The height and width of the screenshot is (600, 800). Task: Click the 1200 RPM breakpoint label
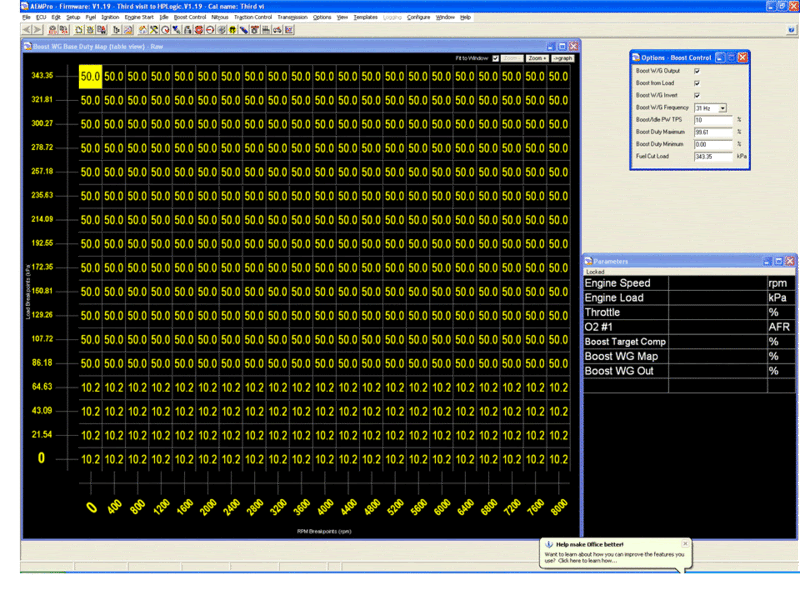(161, 507)
